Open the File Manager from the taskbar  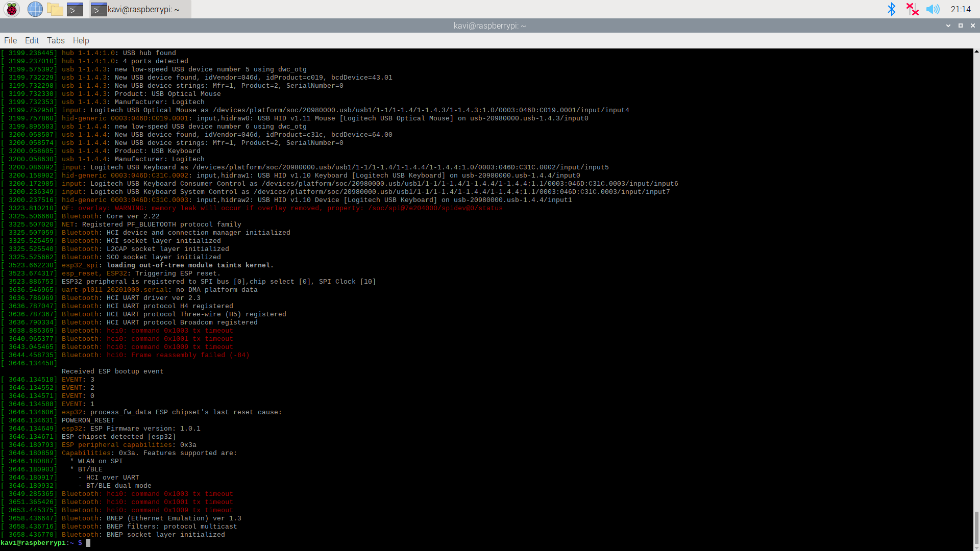pos(55,9)
